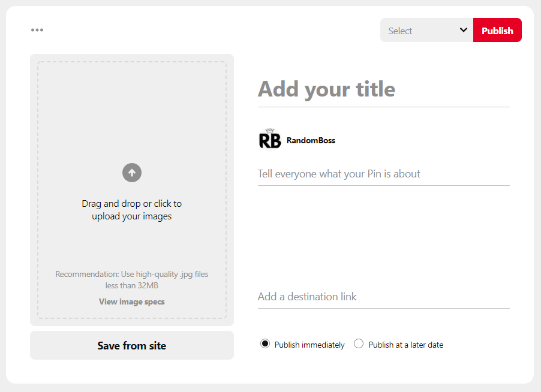Expand the board Select dropdown chevron
Image resolution: width=541 pixels, height=392 pixels.
(x=464, y=30)
